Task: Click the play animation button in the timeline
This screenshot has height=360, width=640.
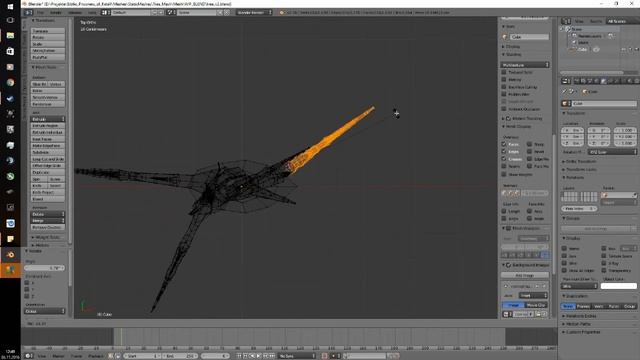Action: click(x=259, y=356)
